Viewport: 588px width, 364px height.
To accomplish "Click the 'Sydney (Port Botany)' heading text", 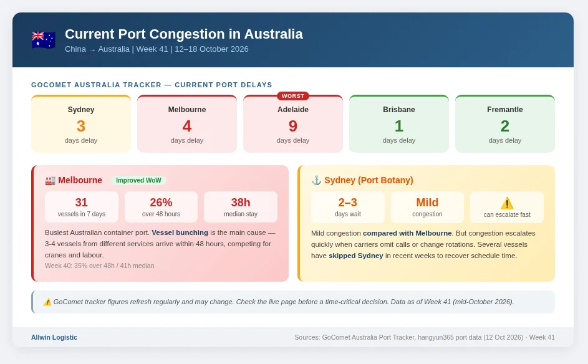I will pyautogui.click(x=369, y=180).
